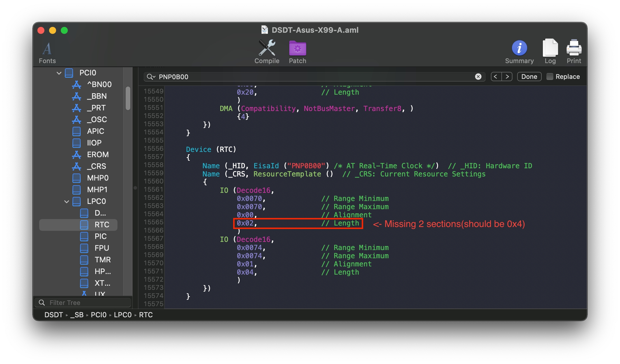Collapse the LPC0 tree node
The width and height of the screenshot is (620, 364).
(67, 201)
